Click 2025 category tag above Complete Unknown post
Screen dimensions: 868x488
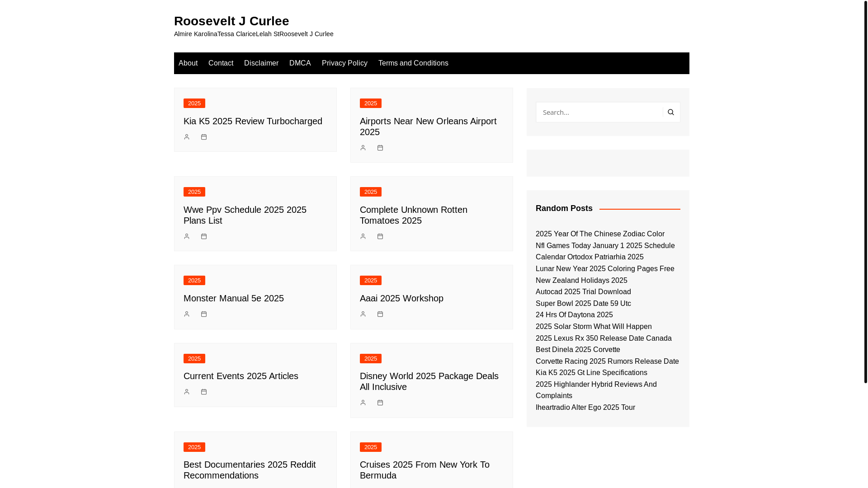click(x=371, y=192)
